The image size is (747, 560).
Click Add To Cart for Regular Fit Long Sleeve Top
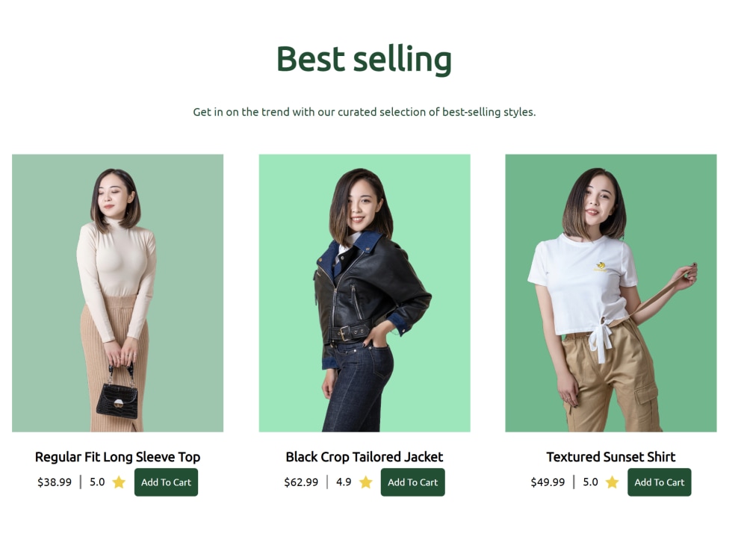coord(166,482)
